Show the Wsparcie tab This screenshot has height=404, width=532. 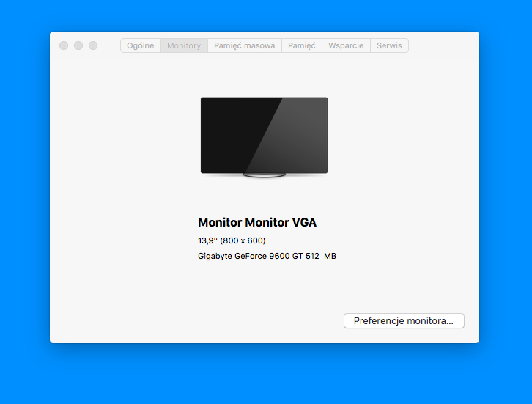coord(346,45)
